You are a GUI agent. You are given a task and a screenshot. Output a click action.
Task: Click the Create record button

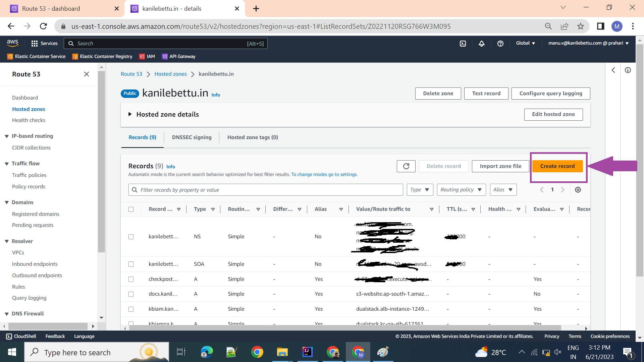[x=557, y=166]
